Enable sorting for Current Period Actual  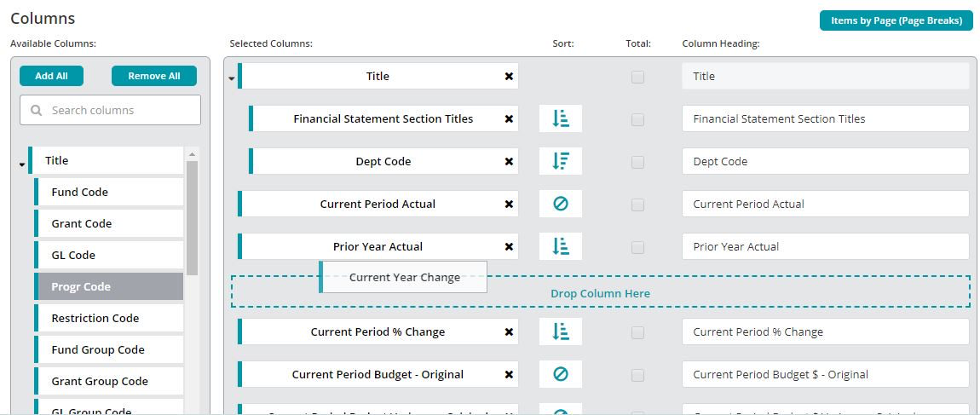pos(561,204)
